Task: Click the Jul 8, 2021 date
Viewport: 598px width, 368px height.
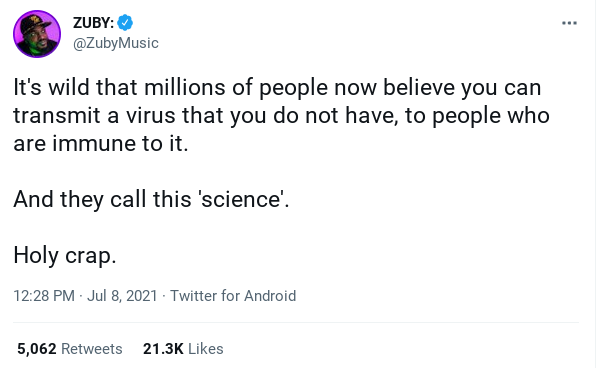Action: [122, 296]
